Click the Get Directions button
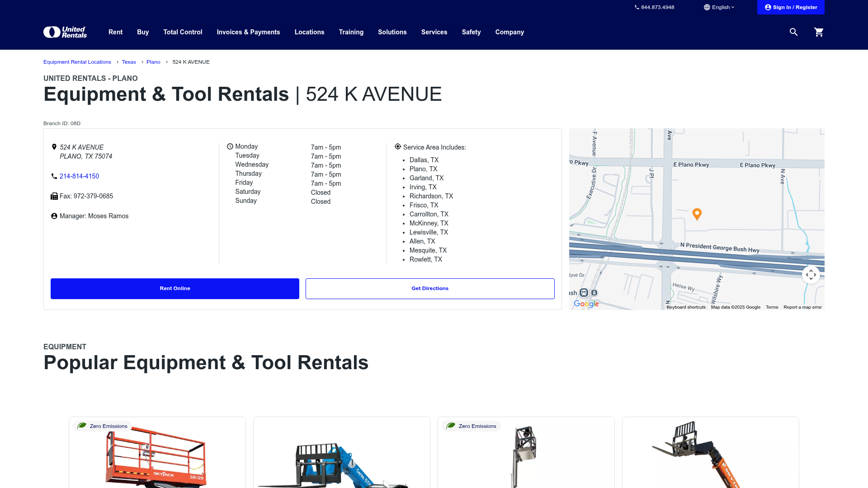This screenshot has width=868, height=488. tap(430, 288)
